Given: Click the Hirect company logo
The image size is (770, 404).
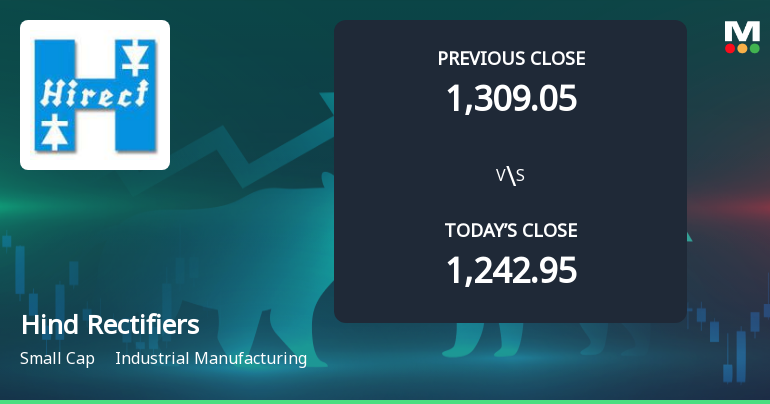Looking at the screenshot, I should click(95, 95).
